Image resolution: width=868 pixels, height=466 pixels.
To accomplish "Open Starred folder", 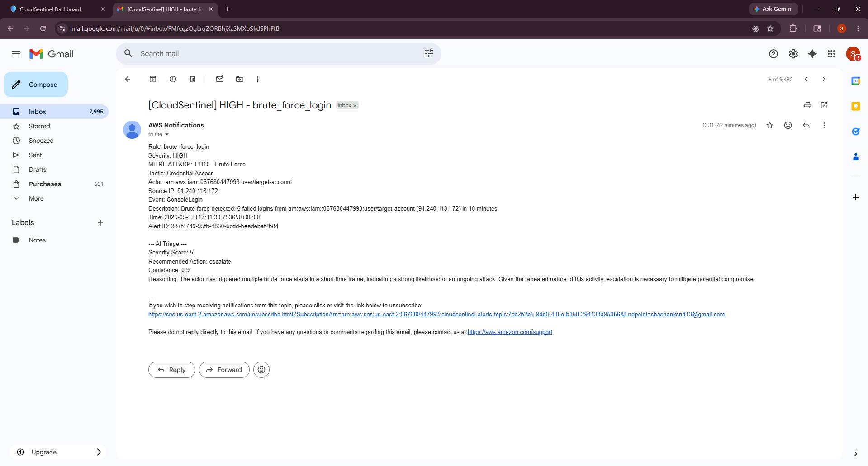I will pyautogui.click(x=54, y=126).
